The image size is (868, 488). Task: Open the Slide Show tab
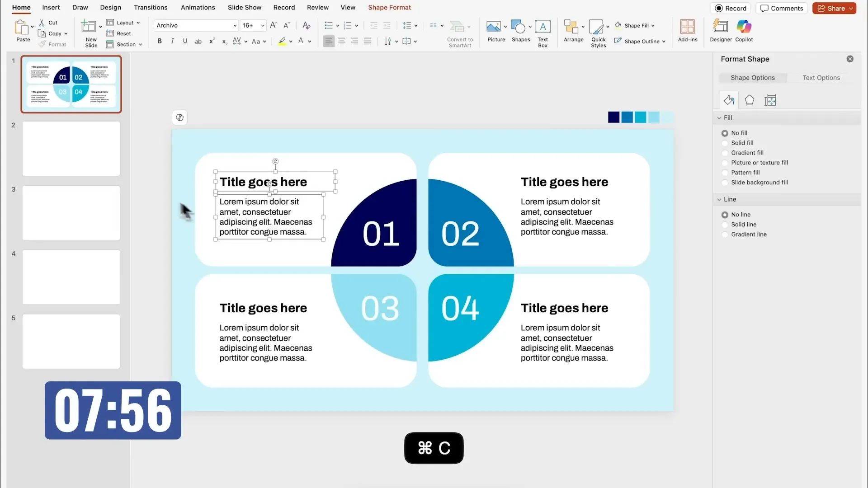tap(245, 7)
